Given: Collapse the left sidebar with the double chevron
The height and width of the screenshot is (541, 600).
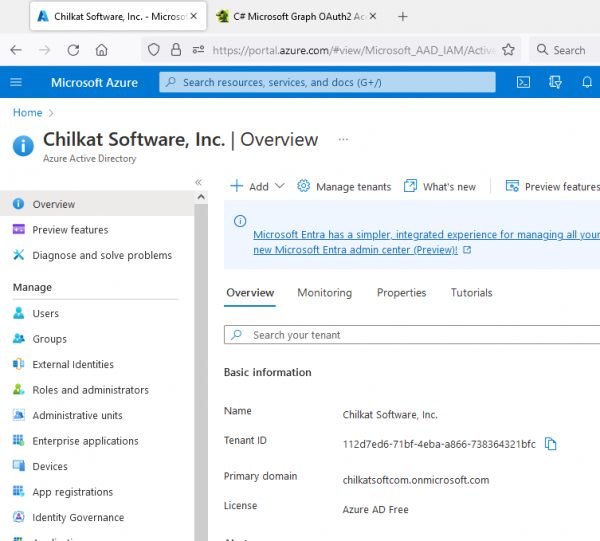Looking at the screenshot, I should (x=198, y=182).
